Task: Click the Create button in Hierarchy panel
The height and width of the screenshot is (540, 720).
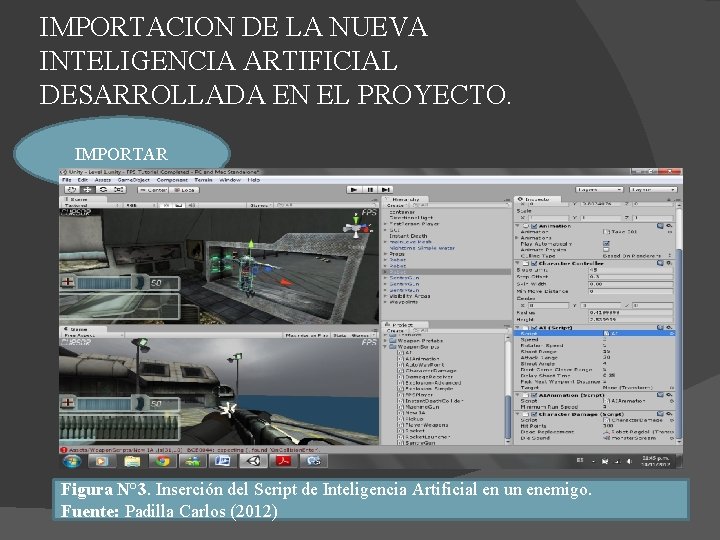Action: point(395,205)
